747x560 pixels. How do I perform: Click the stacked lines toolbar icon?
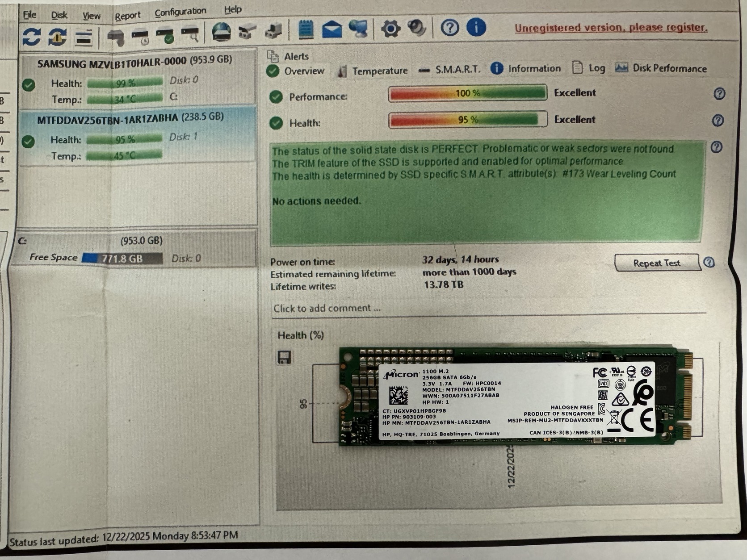click(x=84, y=38)
